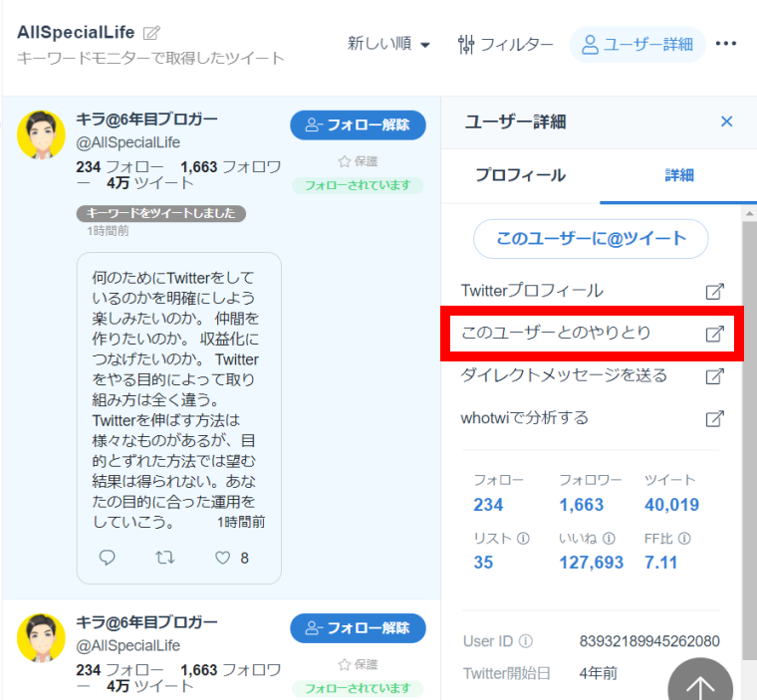Click the reply icon under the tweet

(x=109, y=558)
